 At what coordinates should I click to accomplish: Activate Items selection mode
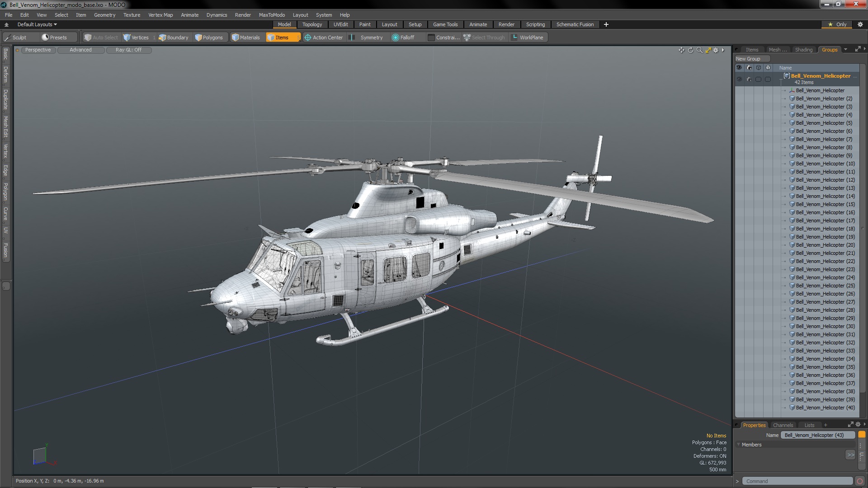(x=283, y=38)
